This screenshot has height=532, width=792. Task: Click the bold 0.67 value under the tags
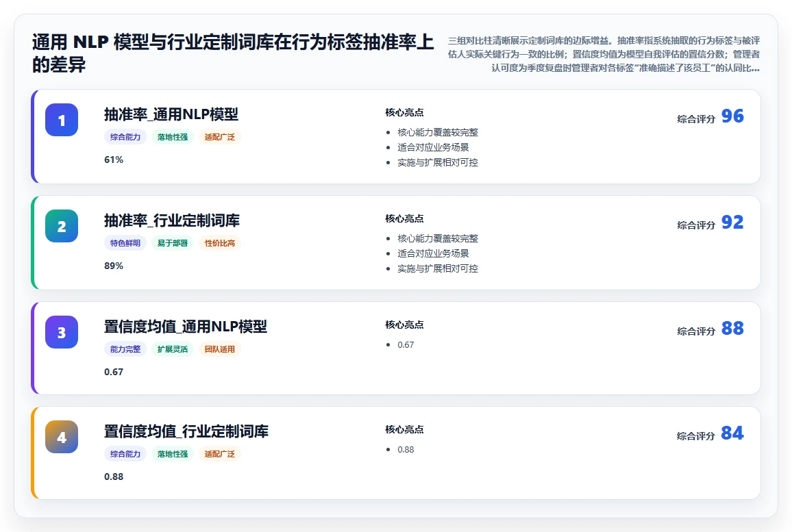tap(114, 372)
